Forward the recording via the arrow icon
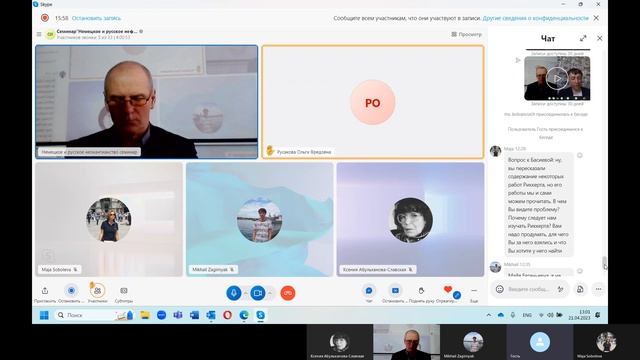The height and width of the screenshot is (360, 640). tap(518, 60)
